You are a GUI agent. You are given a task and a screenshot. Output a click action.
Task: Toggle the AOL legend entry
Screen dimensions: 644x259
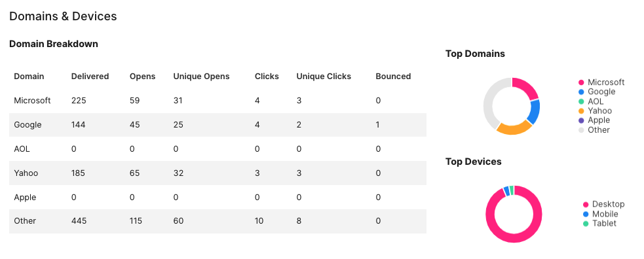(x=591, y=101)
